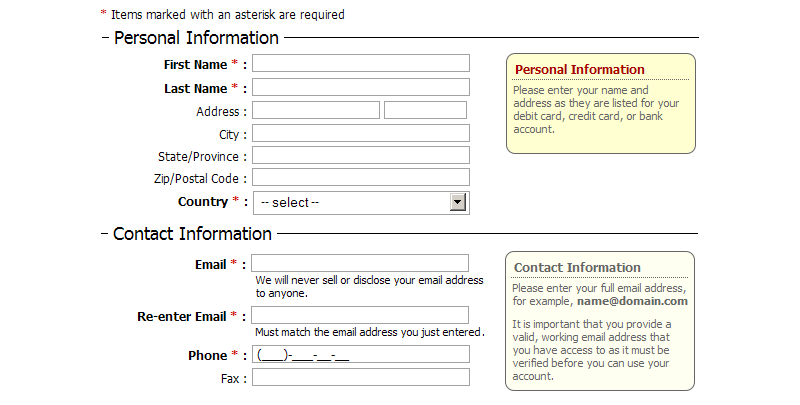Viewport: 800px width, 405px height.
Task: Click the Fax input field
Action: (361, 378)
